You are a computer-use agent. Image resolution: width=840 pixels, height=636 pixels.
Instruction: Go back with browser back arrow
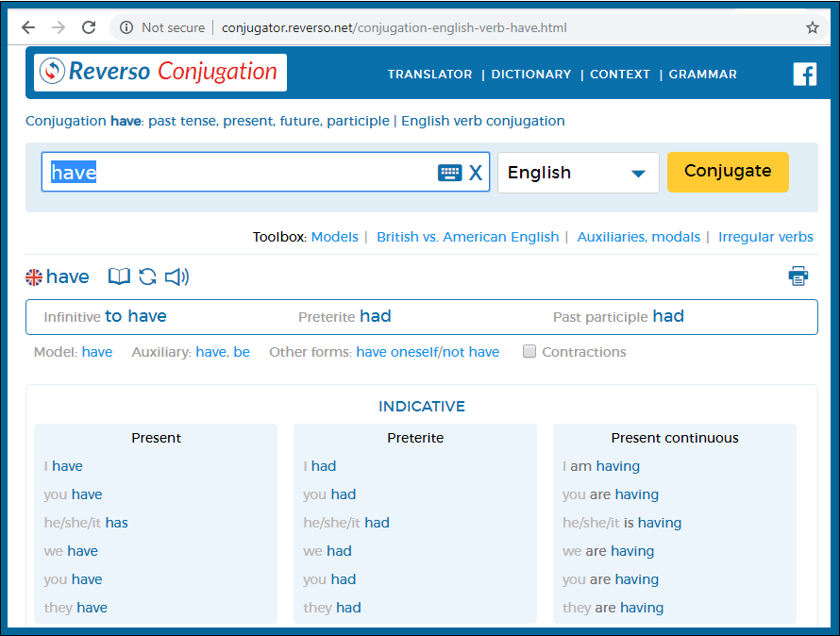[28, 27]
